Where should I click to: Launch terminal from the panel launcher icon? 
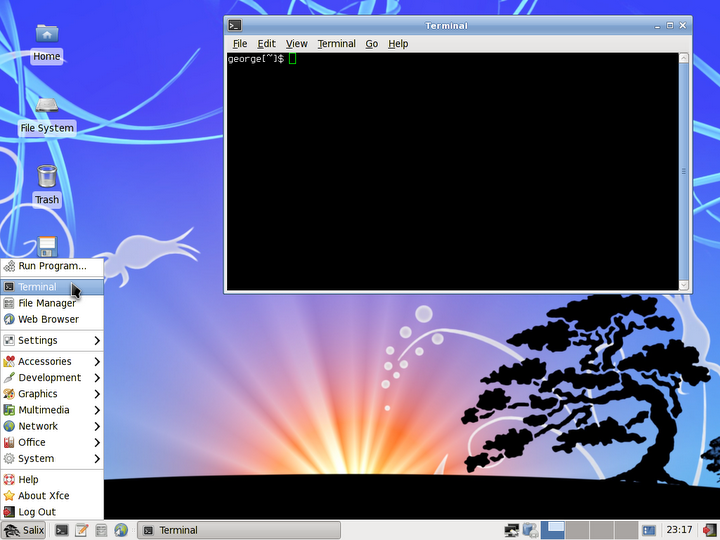[62, 530]
